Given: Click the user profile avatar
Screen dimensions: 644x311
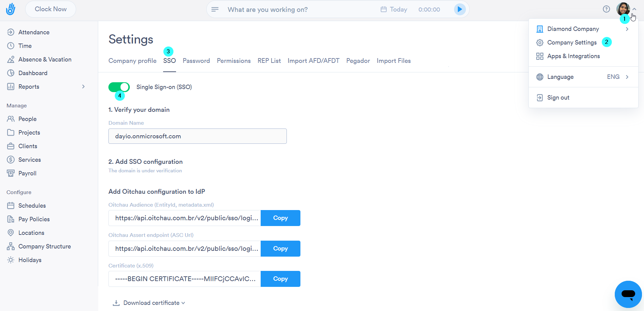Looking at the screenshot, I should point(623,9).
